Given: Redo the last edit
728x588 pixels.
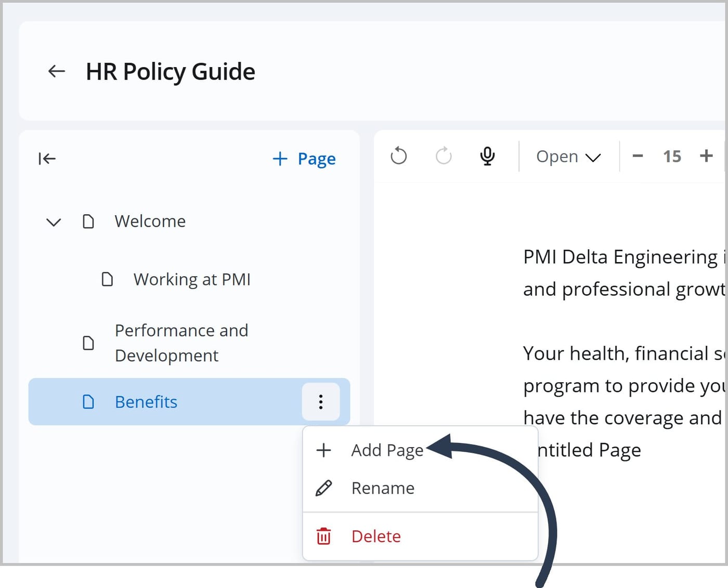Looking at the screenshot, I should pos(444,155).
